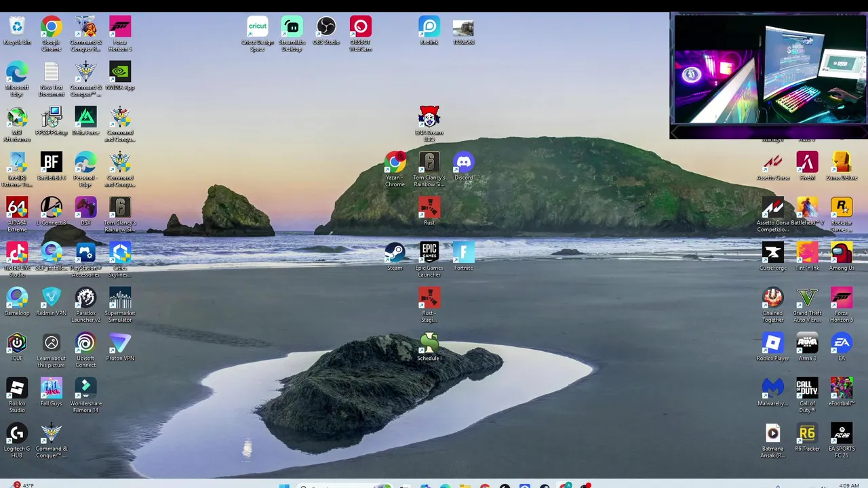
Task: Open Rockstar Games Launcher shortcut
Action: (842, 215)
